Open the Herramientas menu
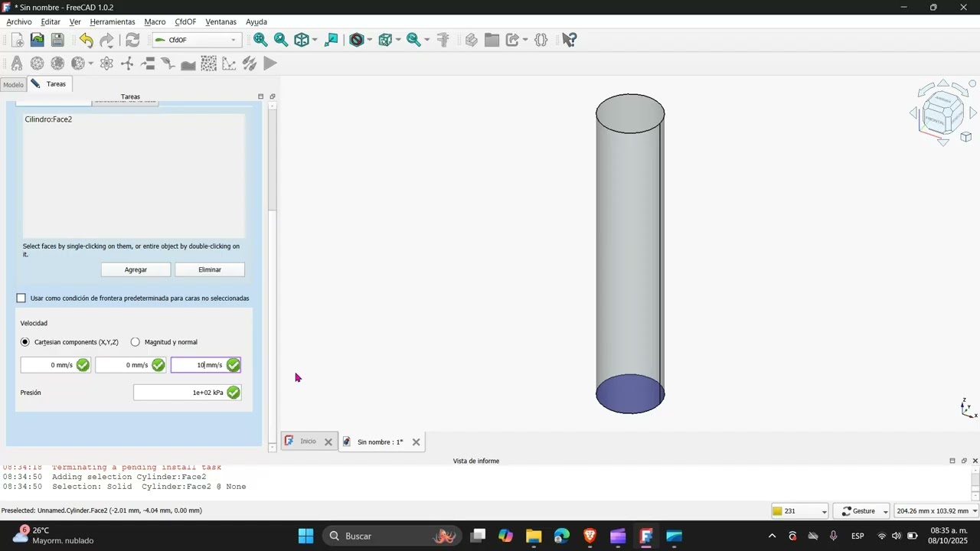Viewport: 980px width, 551px height. [x=112, y=22]
